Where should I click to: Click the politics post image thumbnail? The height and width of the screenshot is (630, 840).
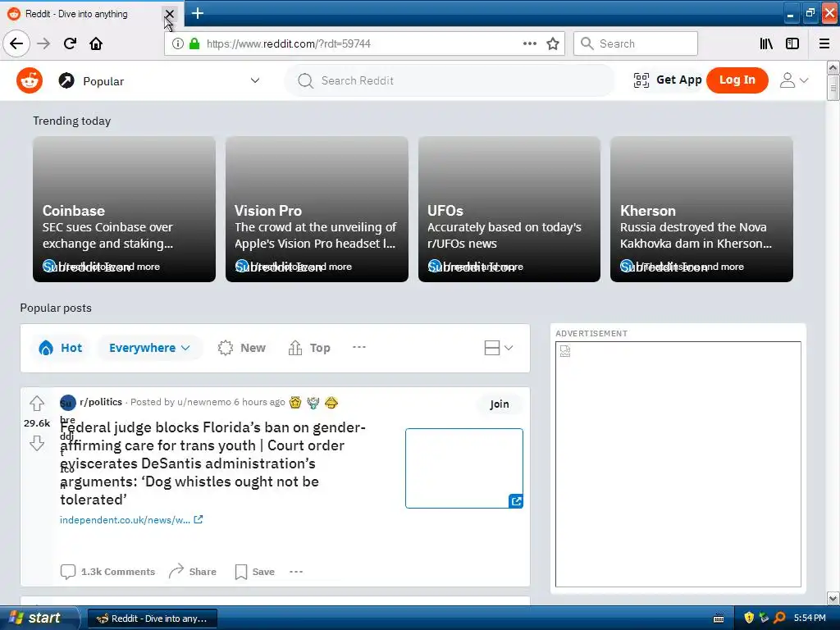coord(464,468)
